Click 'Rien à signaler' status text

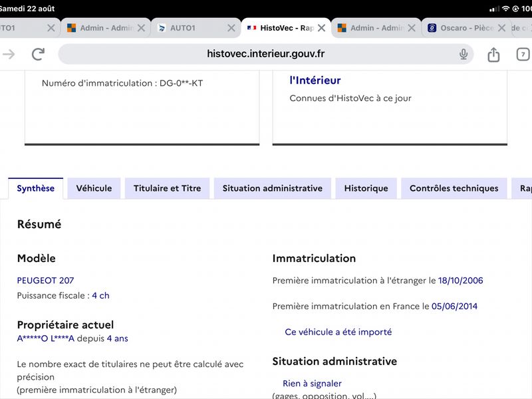[312, 384]
